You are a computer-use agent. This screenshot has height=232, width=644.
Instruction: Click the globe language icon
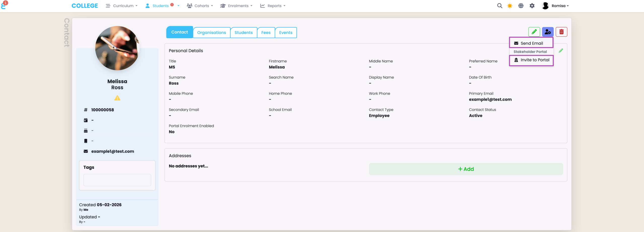click(x=521, y=6)
